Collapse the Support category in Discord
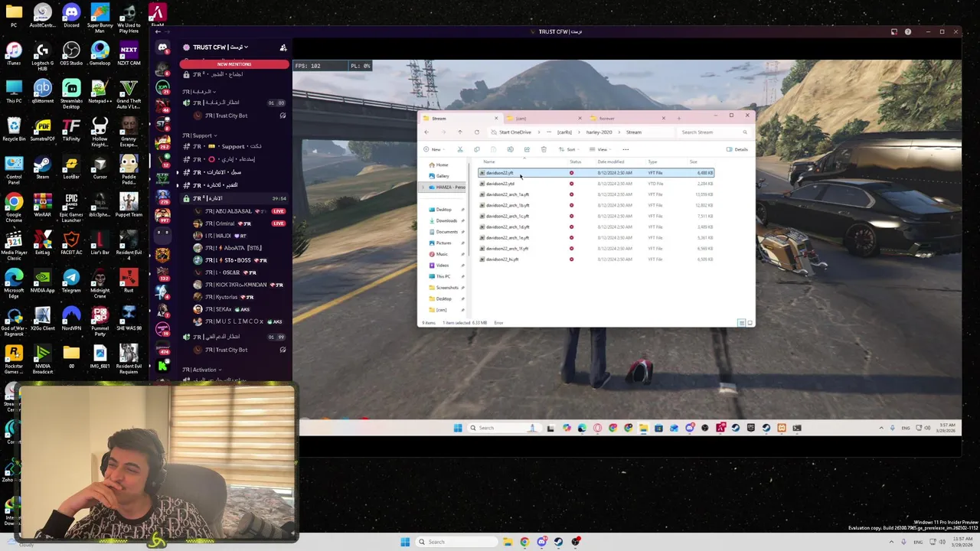Screen dimensions: 980x551 coord(201,135)
